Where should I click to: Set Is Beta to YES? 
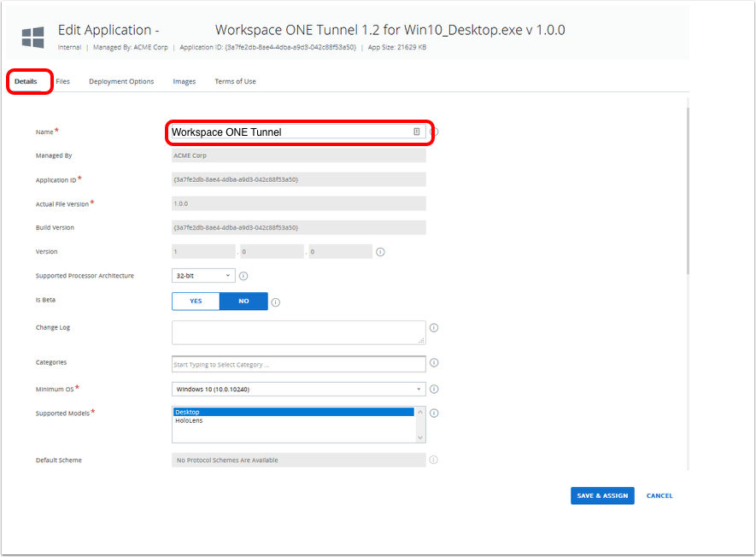point(196,302)
